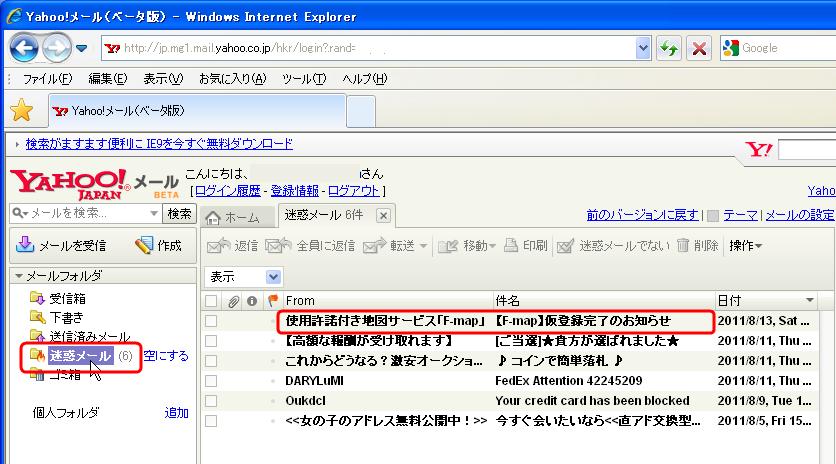Collapse the メールフォルダ section
Image resolution: width=836 pixels, height=464 pixels.
tap(19, 276)
